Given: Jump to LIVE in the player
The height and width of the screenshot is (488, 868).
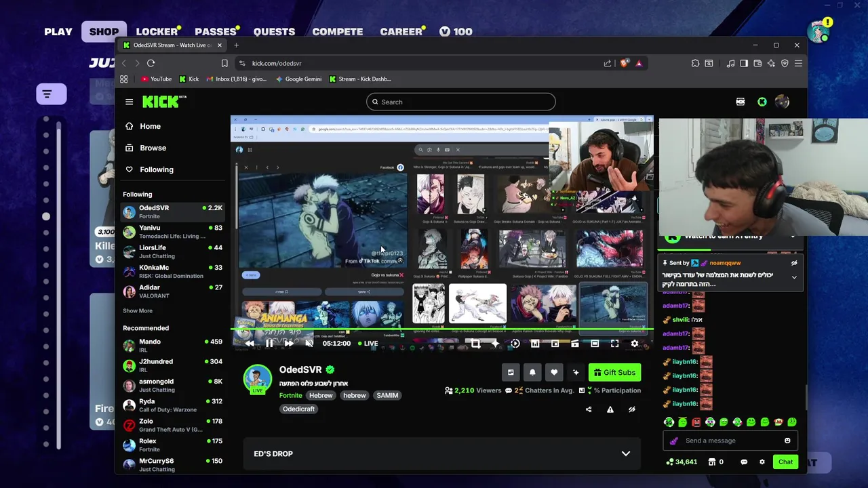Looking at the screenshot, I should (368, 344).
